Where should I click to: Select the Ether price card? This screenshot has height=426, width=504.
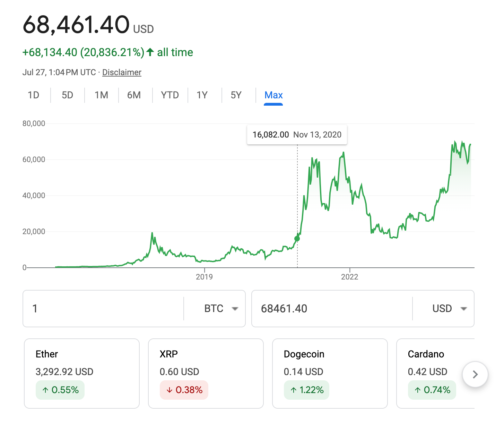point(82,373)
